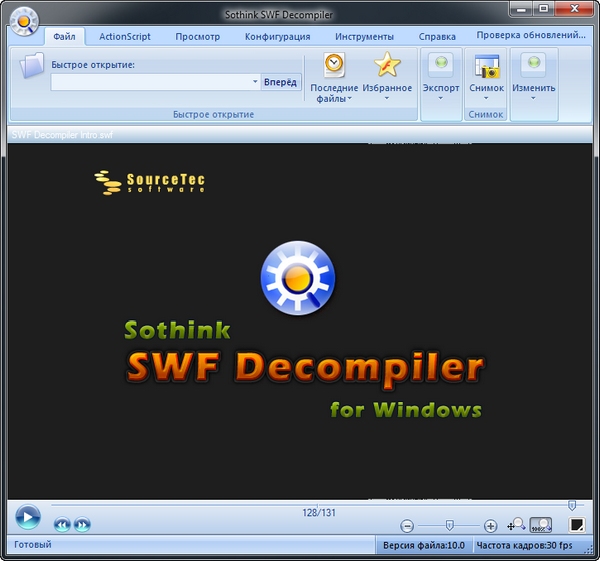
Task: Click the Вперёд button
Action: (280, 82)
